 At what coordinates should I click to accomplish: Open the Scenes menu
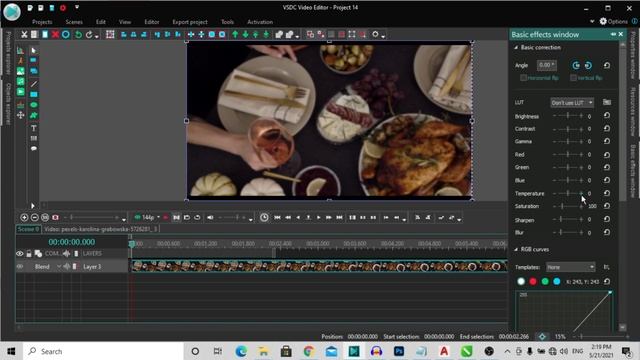point(74,22)
